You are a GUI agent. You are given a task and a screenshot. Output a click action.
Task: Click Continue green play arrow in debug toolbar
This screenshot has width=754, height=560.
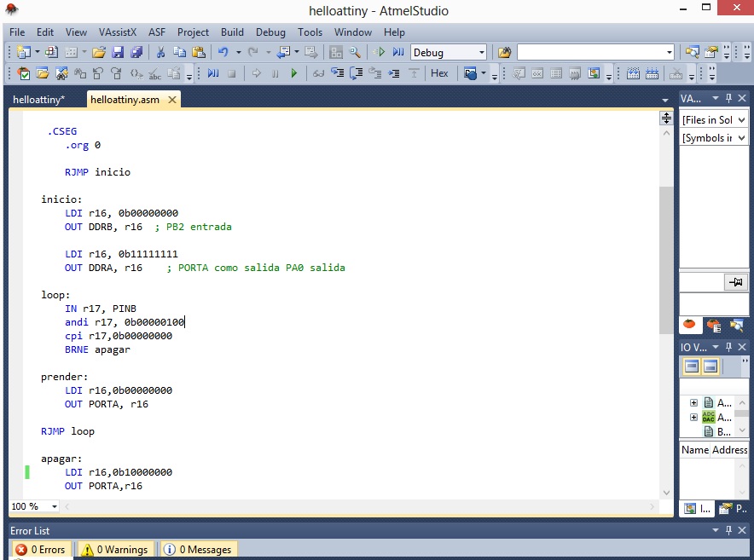[293, 73]
